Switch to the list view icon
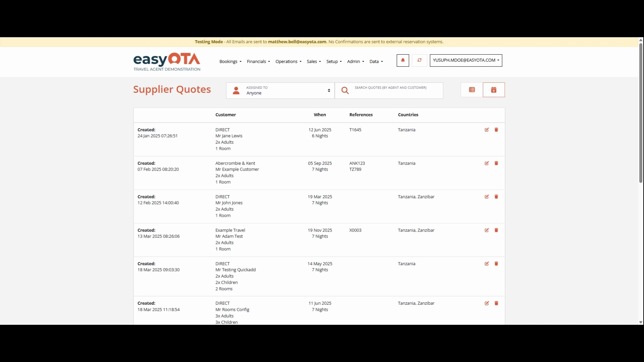 click(472, 90)
